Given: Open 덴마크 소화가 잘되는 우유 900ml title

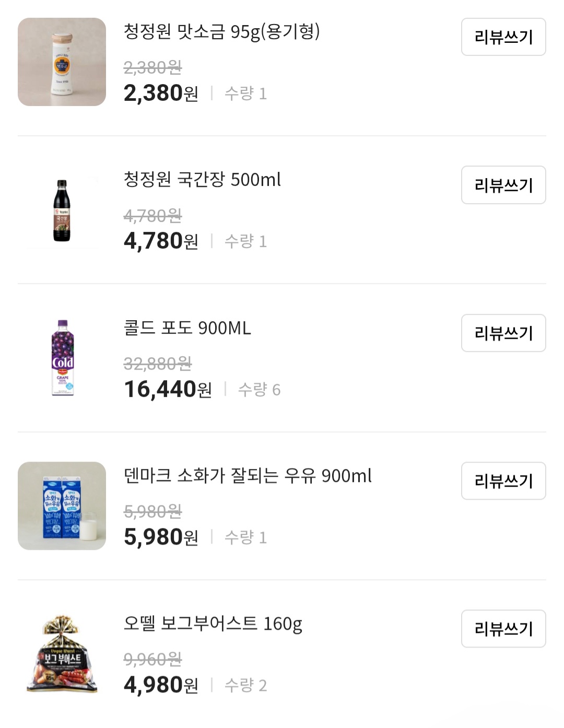Looking at the screenshot, I should [248, 476].
